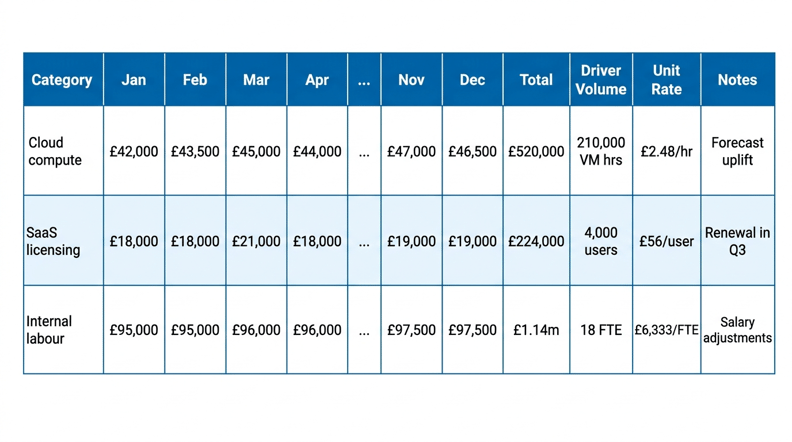Click the £1.14m Internal labour total
This screenshot has height=442, width=792.
click(x=536, y=330)
